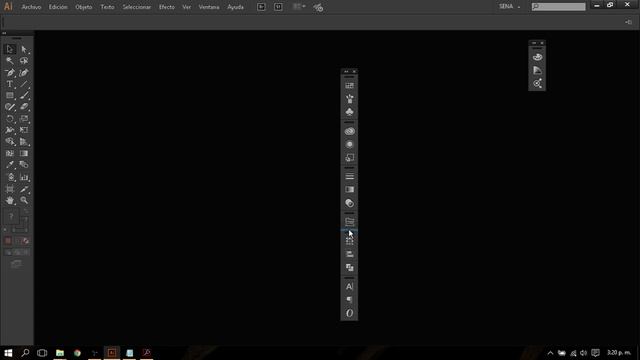The image size is (640, 360).
Task: Open the Efecto menu
Action: coord(167,7)
